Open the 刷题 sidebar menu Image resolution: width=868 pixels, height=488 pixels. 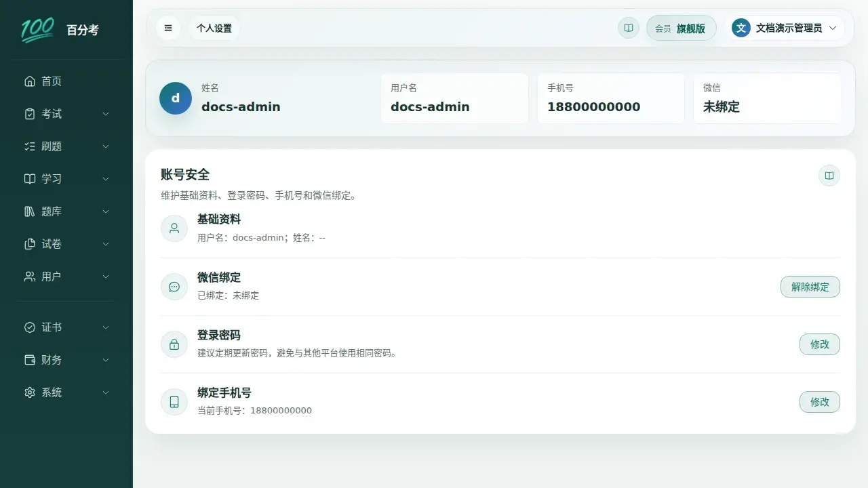tap(66, 146)
